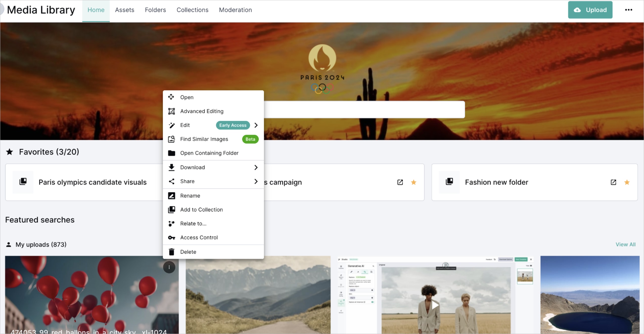The width and height of the screenshot is (644, 334).
Task: Click the My uploads (873) heading
Action: 41,245
